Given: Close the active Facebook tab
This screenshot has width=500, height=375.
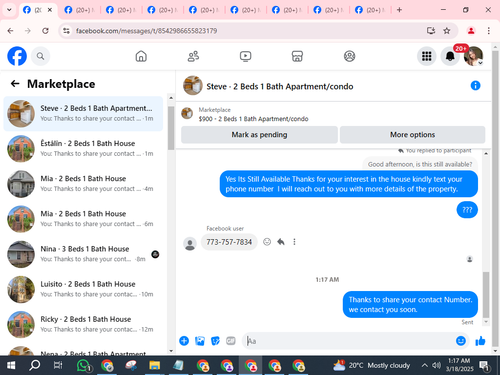Looking at the screenshot, I should [x=50, y=10].
